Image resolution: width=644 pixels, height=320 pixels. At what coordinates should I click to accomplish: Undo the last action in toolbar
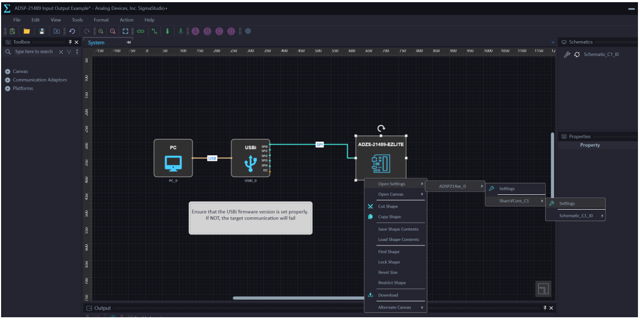click(x=72, y=31)
